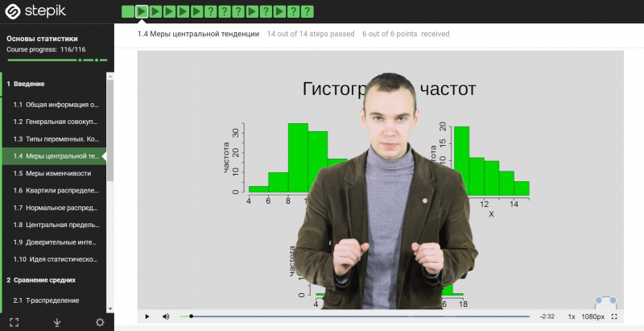Viewport: 644px width, 331px height.
Task: Click the sidebar download icon
Action: pos(57,322)
